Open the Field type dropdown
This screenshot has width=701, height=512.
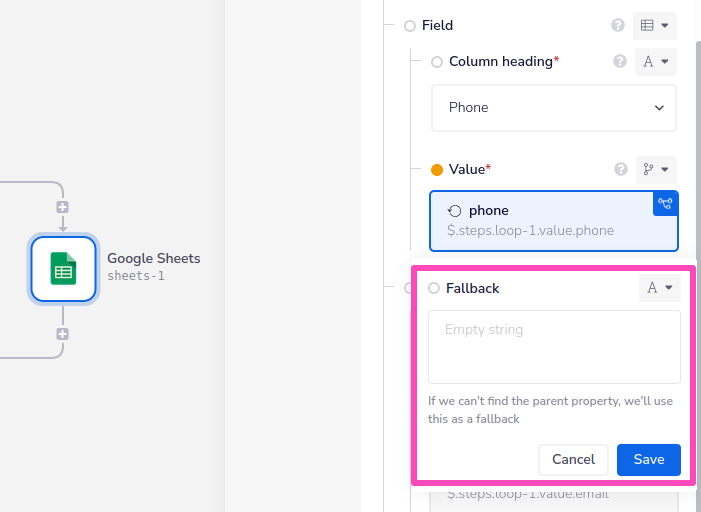coord(655,26)
